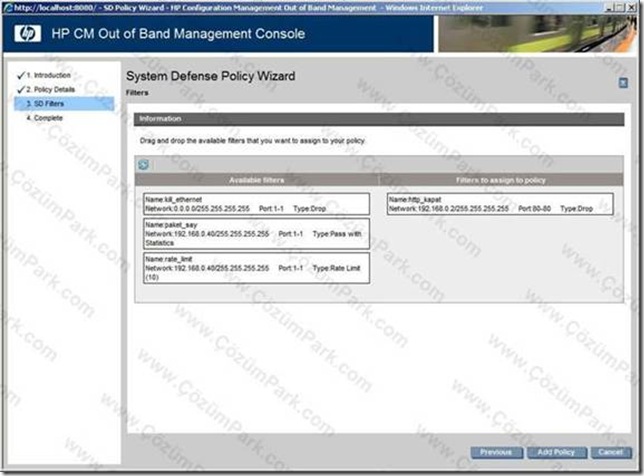The height and width of the screenshot is (476, 644).
Task: Click the Internet Explorer icon in title bar
Action: [8, 7]
